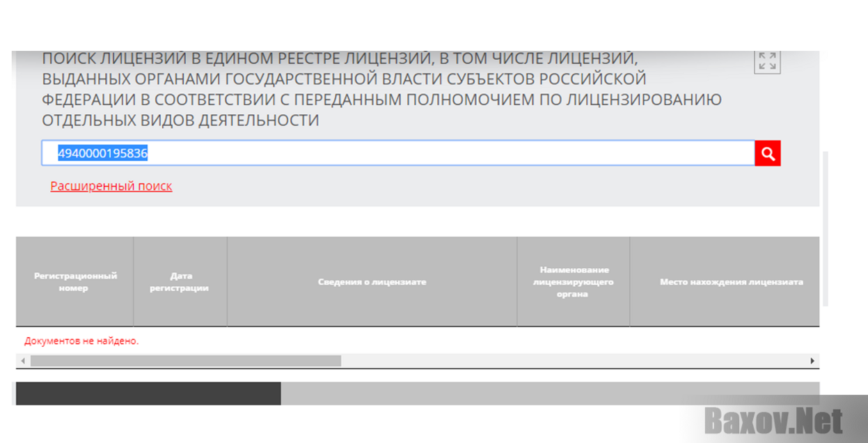Viewport: 868px width, 443px height.
Task: Click the horizontal scrollbar thumb
Action: pos(186,361)
